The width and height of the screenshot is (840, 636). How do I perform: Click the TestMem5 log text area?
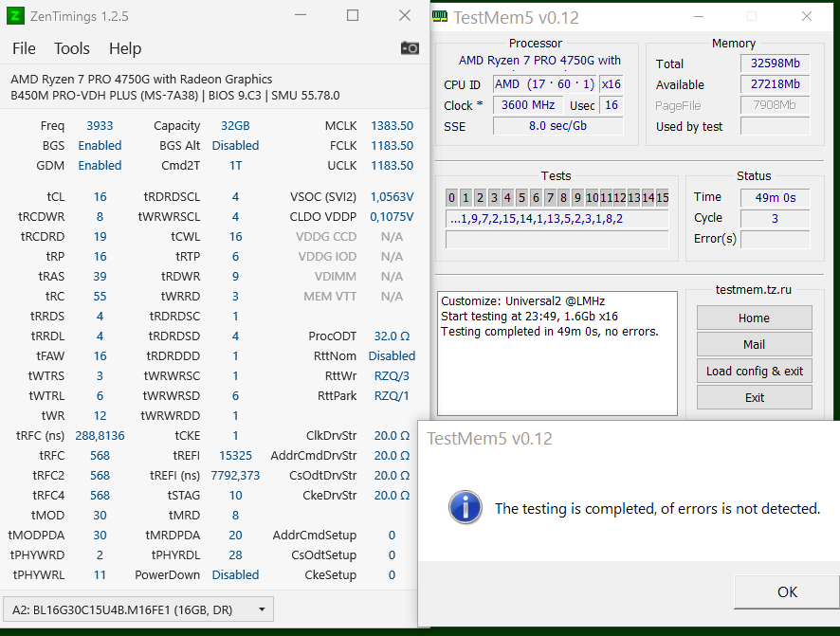[557, 354]
